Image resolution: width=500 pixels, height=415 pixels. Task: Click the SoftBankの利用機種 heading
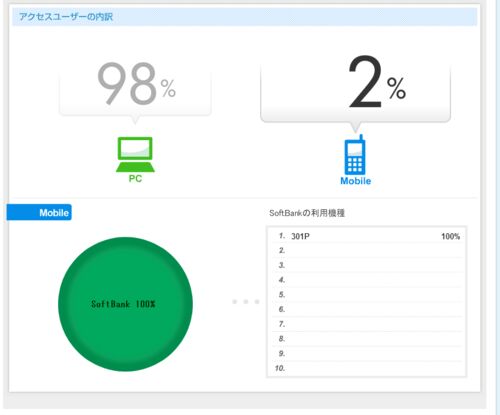pyautogui.click(x=307, y=213)
